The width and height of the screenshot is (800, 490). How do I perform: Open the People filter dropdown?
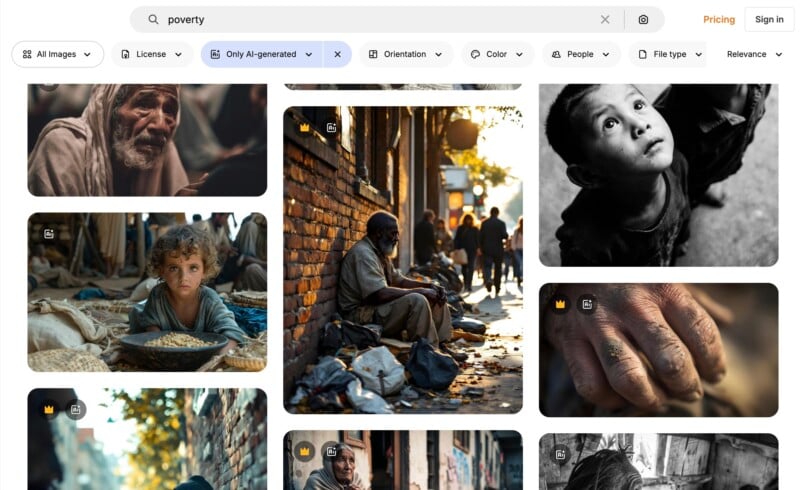tap(580, 54)
